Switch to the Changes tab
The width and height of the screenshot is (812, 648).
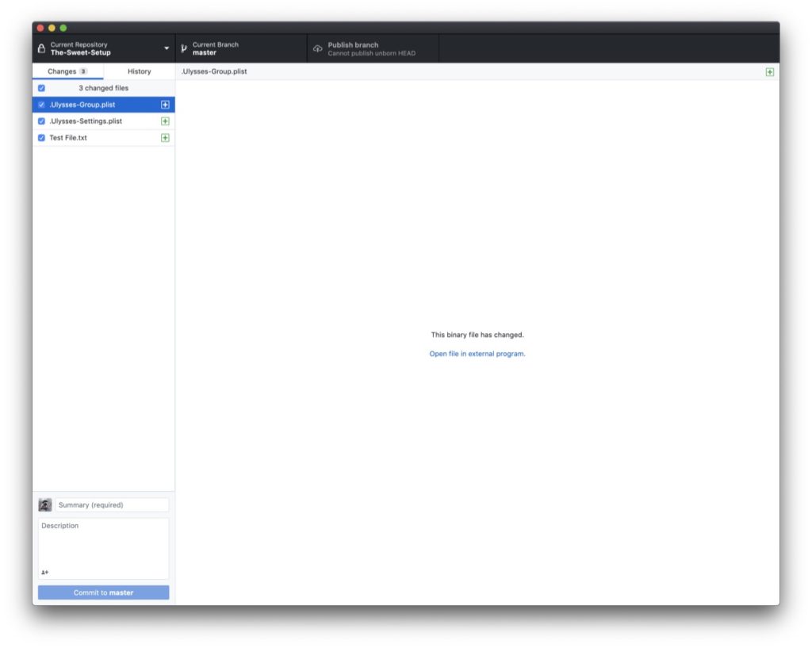tap(67, 71)
